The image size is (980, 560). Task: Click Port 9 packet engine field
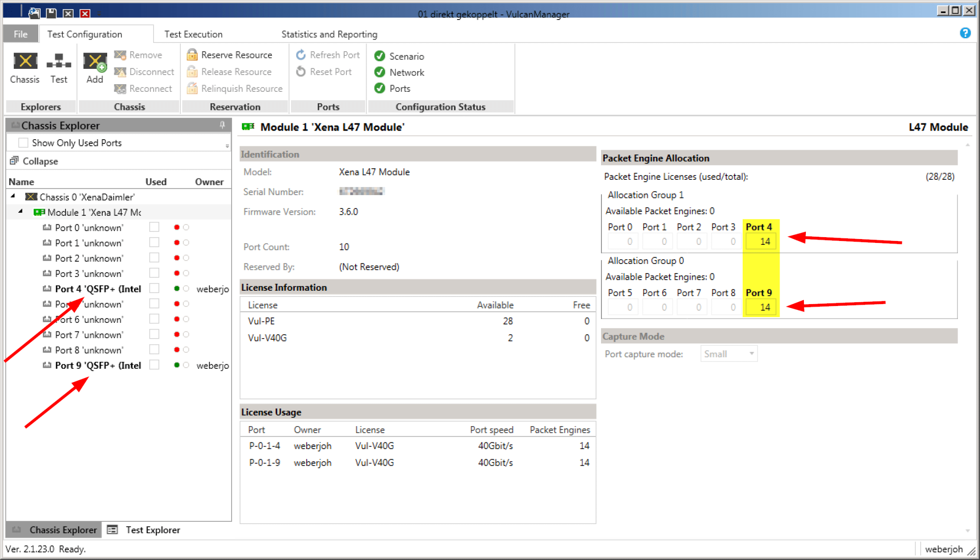pyautogui.click(x=761, y=307)
